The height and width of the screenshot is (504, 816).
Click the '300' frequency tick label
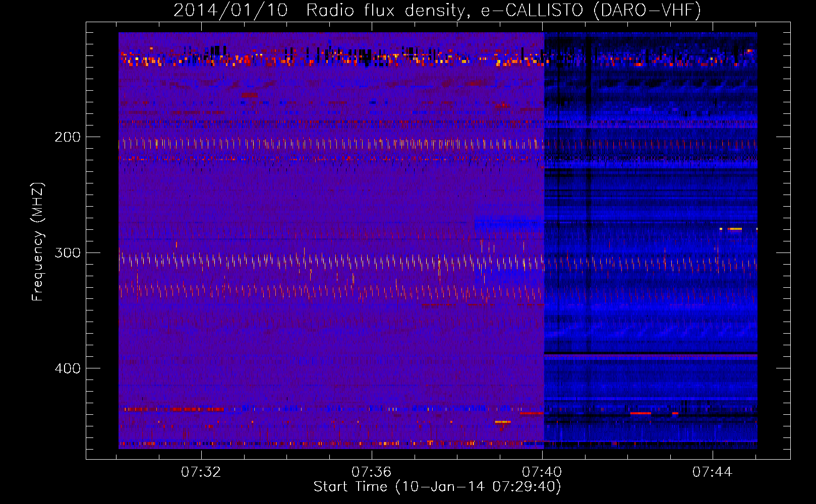pos(68,253)
